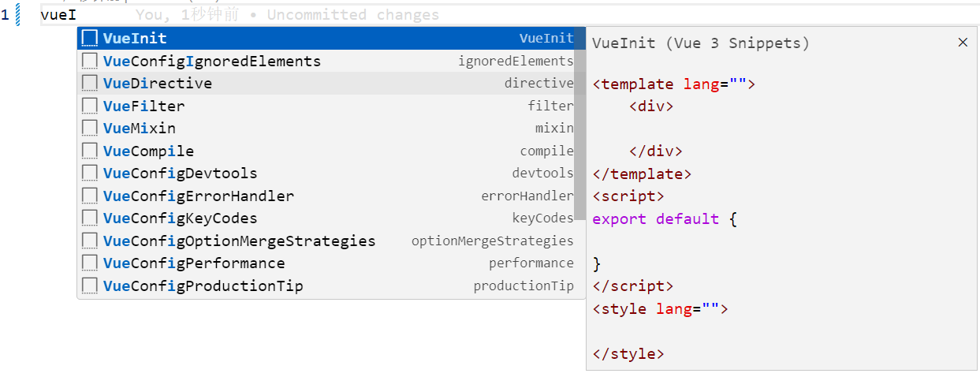The image size is (980, 377).
Task: Click snippet icon beside VueDirective
Action: (x=90, y=83)
